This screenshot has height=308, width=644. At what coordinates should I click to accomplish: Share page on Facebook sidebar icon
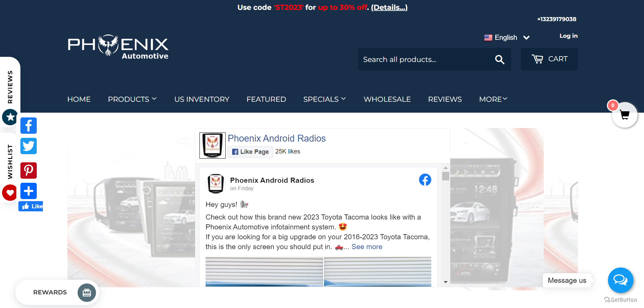[29, 126]
